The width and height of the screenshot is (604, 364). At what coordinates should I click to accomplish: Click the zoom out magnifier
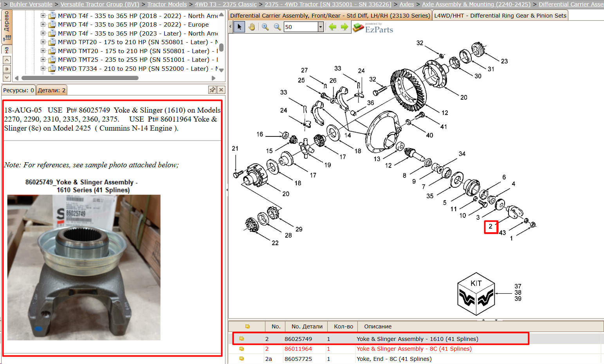point(277,27)
